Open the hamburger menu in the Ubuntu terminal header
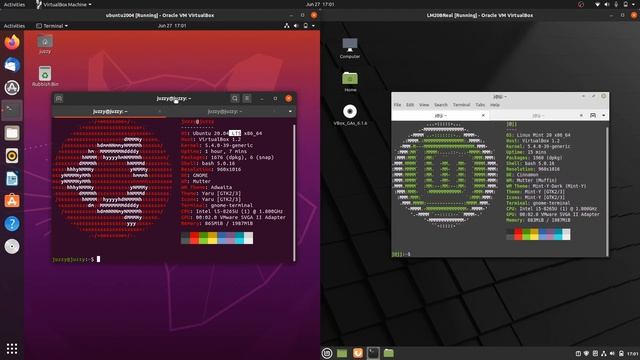 247,98
